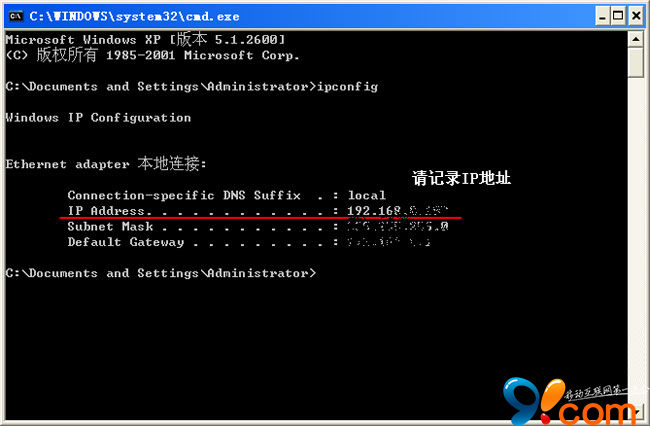The image size is (650, 426).
Task: Maximize the command prompt window
Action: (618, 16)
